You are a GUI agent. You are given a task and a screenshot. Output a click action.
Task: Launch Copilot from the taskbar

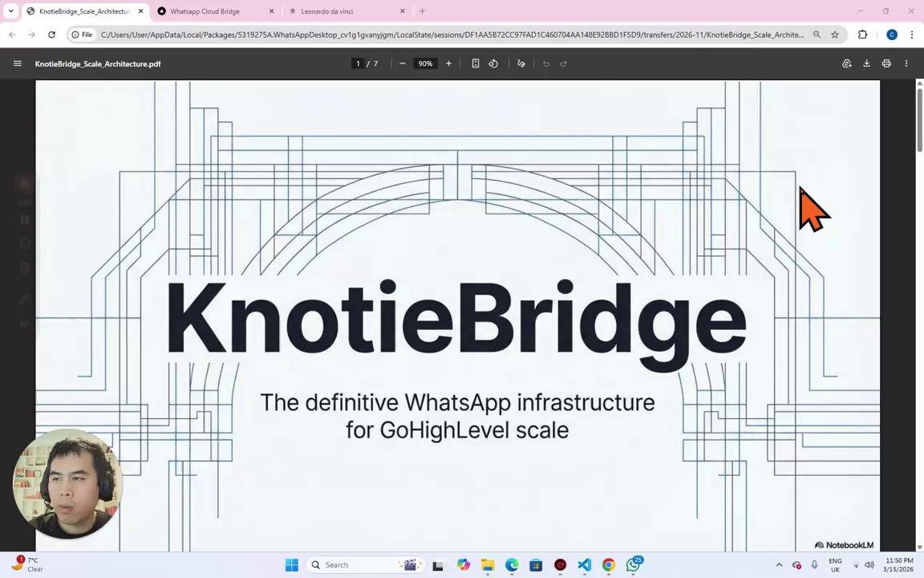463,565
